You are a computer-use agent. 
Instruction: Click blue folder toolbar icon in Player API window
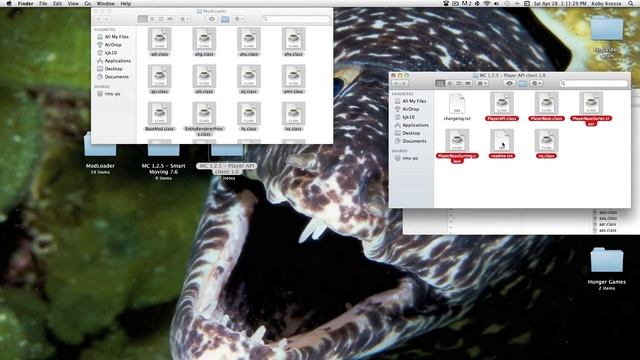522,83
